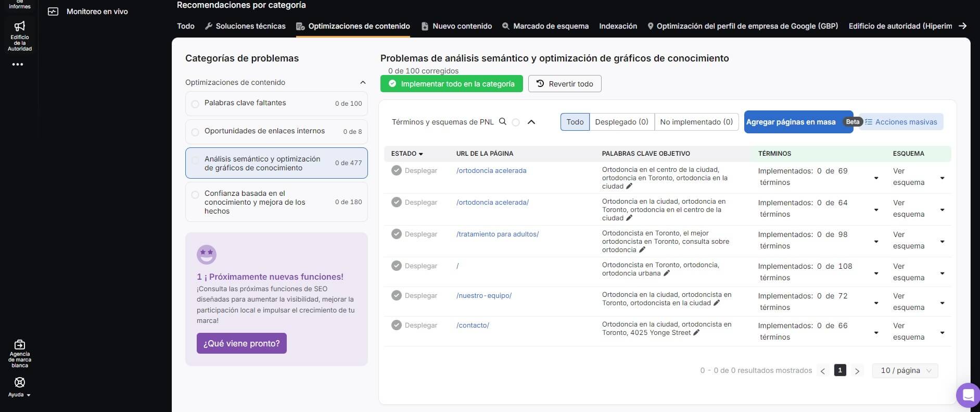
Task: Click the sidebar three-dots more icon
Action: (18, 65)
